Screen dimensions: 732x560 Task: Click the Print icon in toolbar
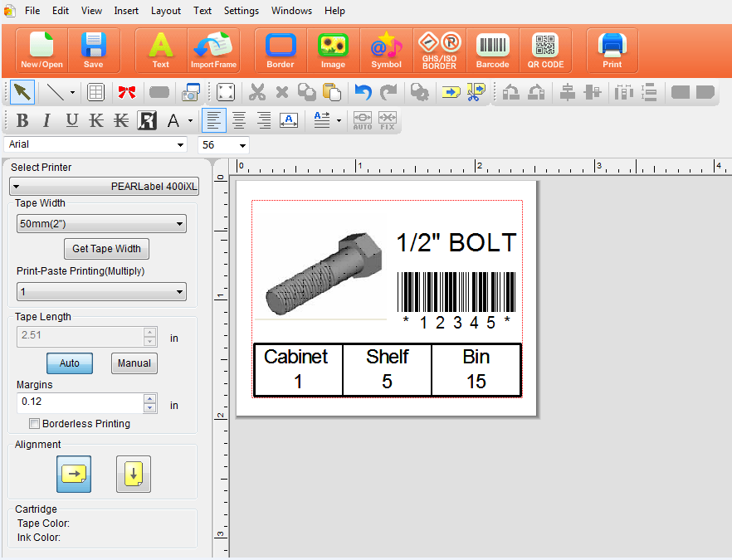(x=612, y=51)
